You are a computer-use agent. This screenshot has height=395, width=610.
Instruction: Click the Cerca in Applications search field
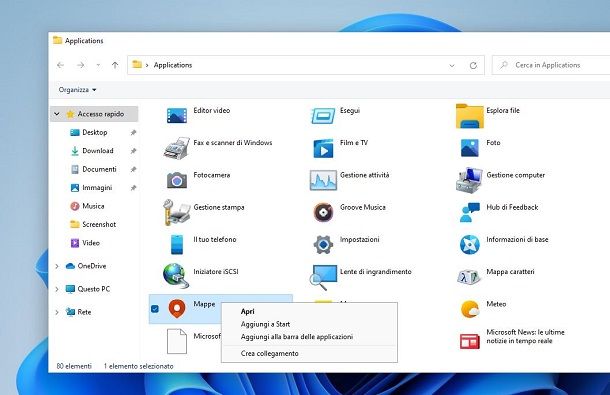[x=551, y=65]
